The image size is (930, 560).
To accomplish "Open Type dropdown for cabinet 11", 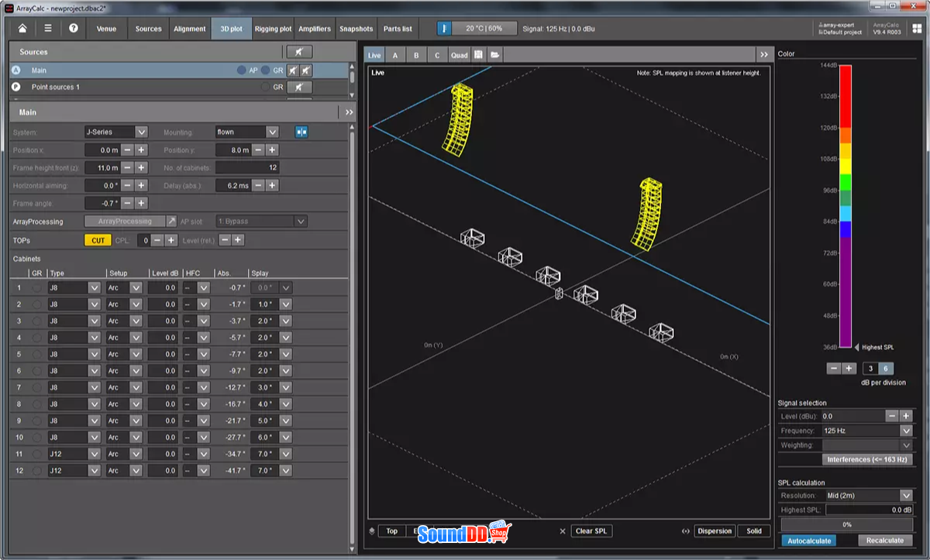I will coord(94,455).
